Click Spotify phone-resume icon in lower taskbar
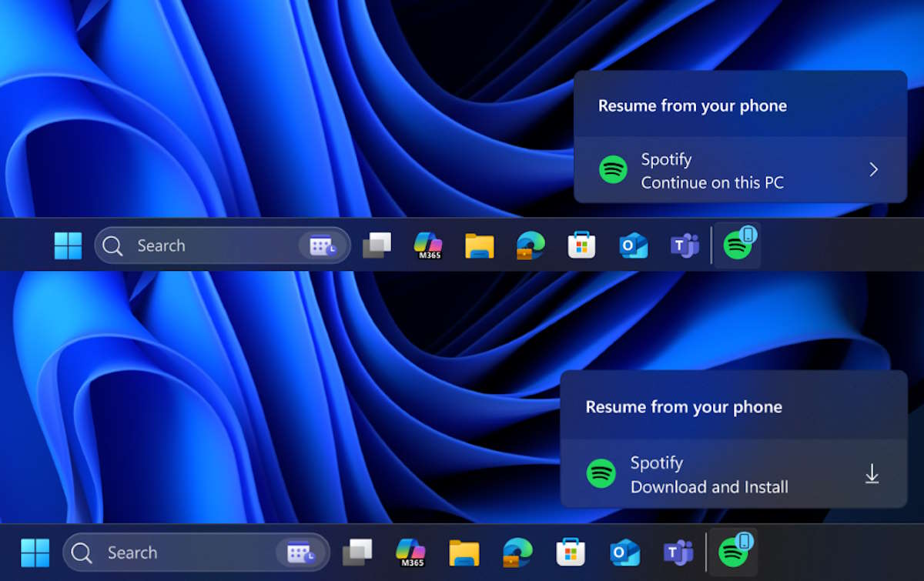This screenshot has height=581, width=924. point(733,552)
